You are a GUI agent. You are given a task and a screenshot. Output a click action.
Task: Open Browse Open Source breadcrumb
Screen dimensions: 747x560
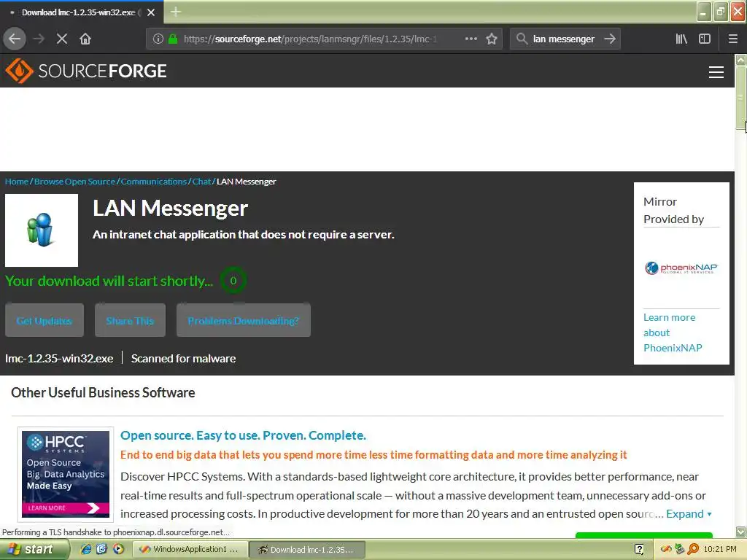click(x=75, y=182)
